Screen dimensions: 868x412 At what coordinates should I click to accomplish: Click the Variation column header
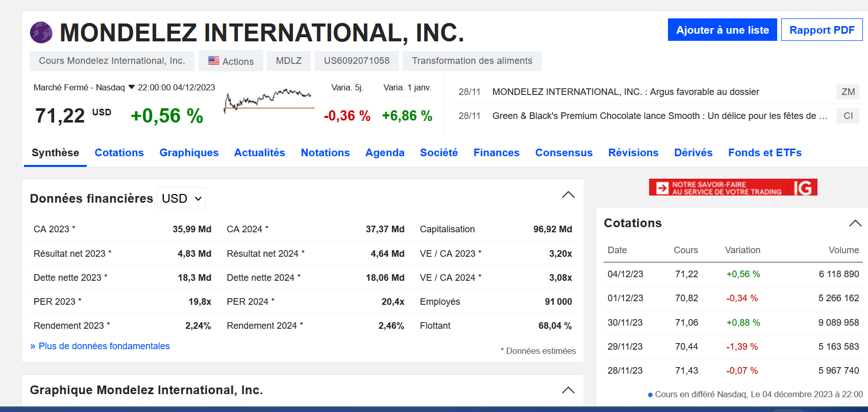[x=742, y=250]
